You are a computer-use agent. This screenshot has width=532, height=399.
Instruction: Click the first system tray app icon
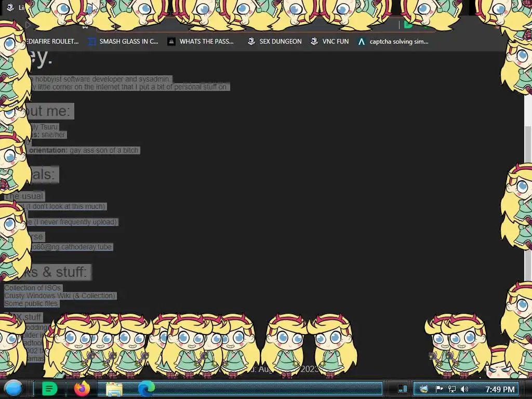423,389
